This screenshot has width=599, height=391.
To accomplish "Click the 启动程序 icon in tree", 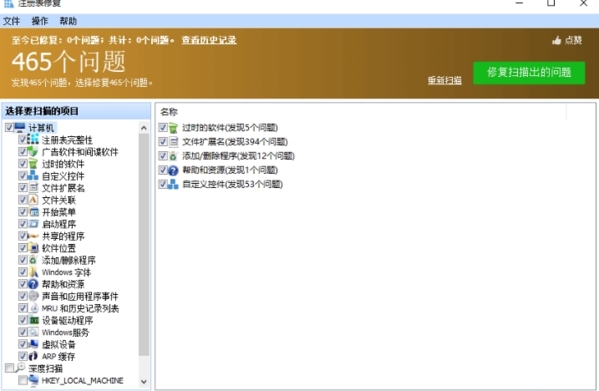I will (x=33, y=224).
